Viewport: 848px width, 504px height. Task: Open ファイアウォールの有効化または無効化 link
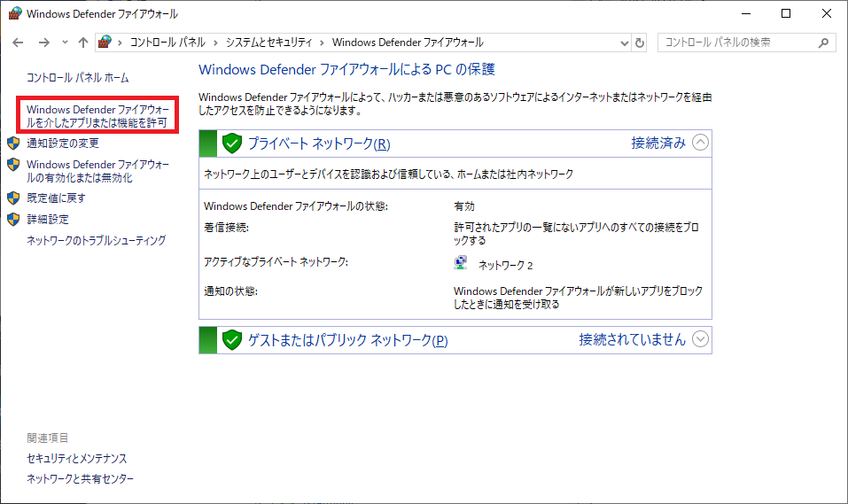click(97, 171)
